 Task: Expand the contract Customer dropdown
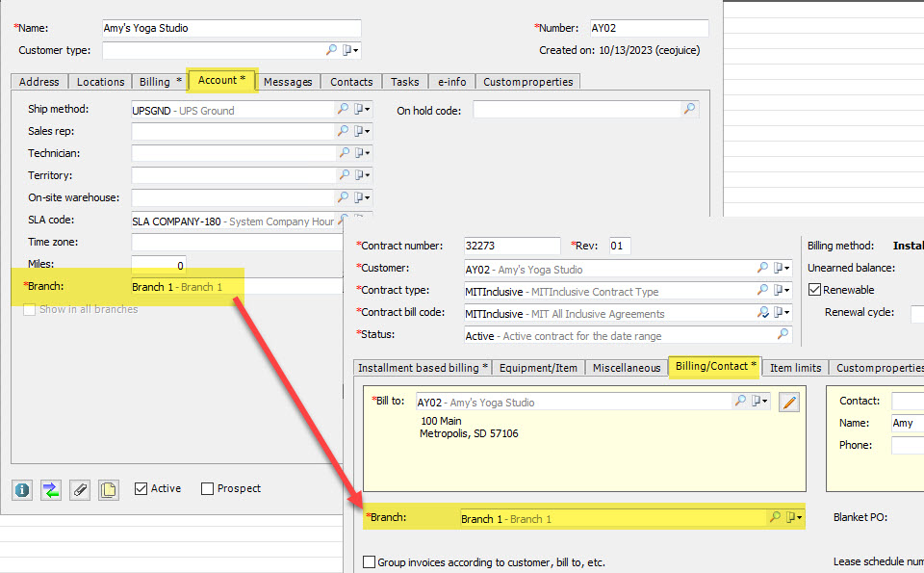tap(782, 268)
